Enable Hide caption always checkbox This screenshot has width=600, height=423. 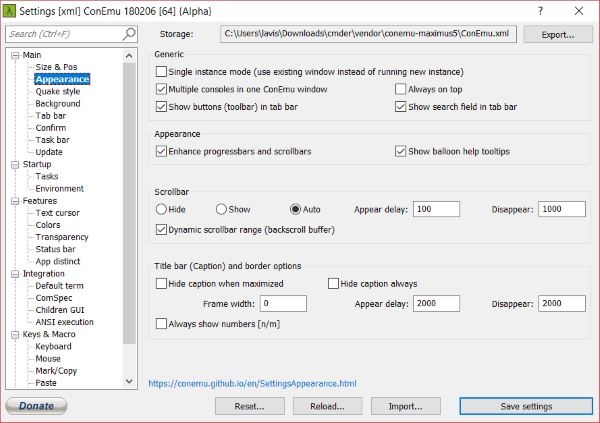[333, 284]
